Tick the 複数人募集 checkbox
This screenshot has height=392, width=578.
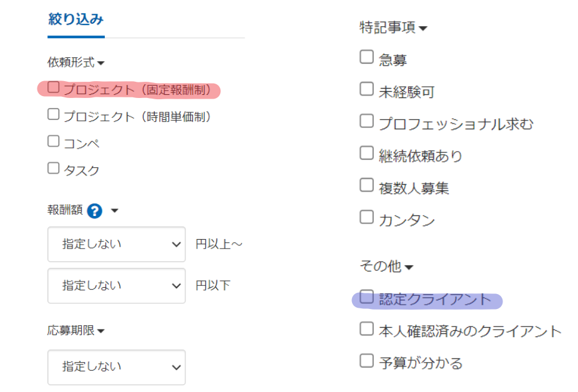coord(366,185)
